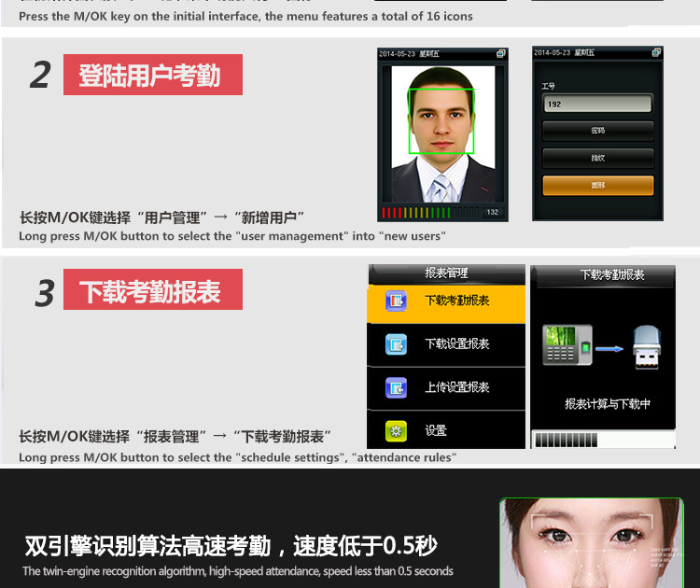Click the network icon on the 工号 login screen
Image resolution: width=700 pixels, height=588 pixels.
[656, 52]
